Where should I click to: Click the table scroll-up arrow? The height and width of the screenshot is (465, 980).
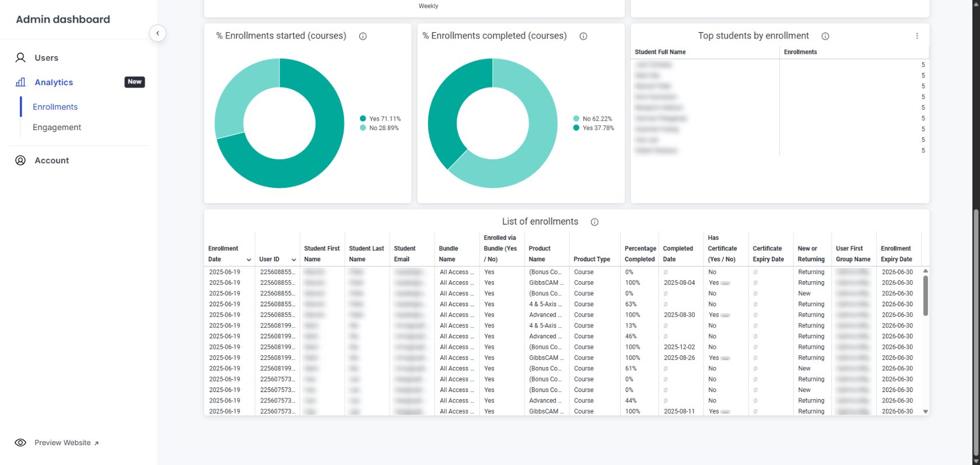tap(925, 271)
